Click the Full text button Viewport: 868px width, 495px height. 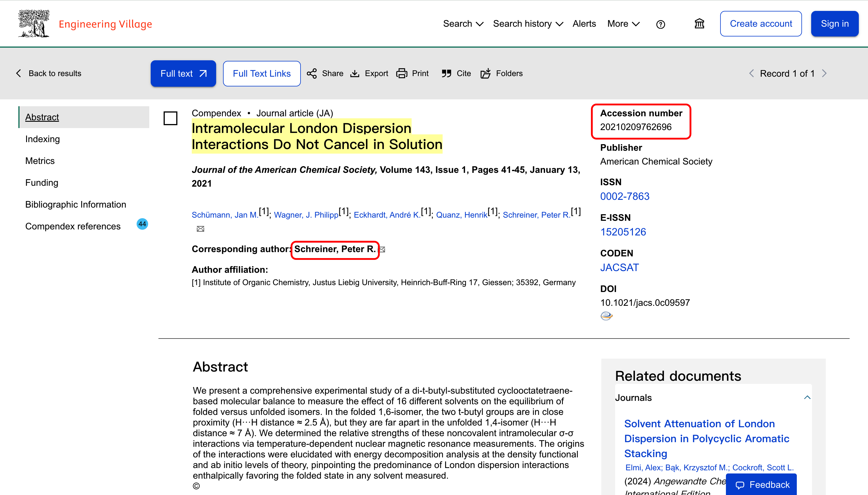pyautogui.click(x=183, y=74)
